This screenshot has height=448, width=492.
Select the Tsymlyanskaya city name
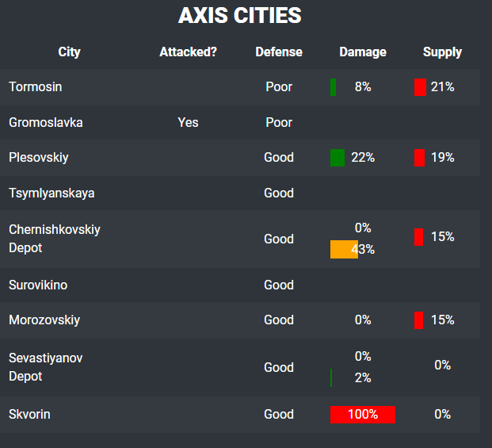coord(51,193)
